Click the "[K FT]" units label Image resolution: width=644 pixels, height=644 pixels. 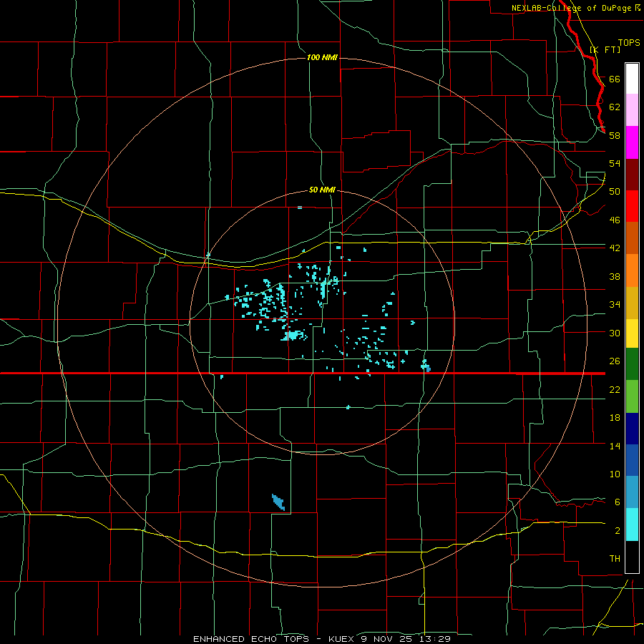(605, 50)
